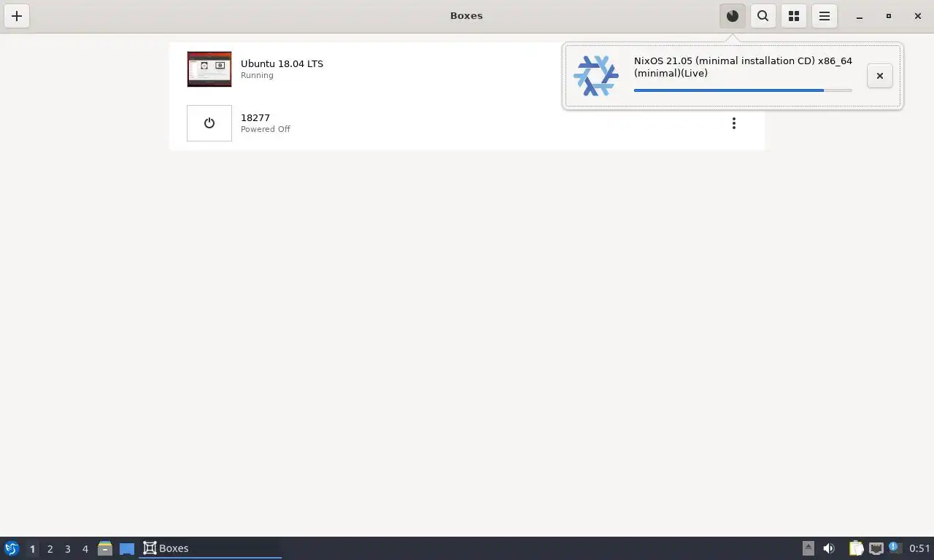This screenshot has height=560, width=934.
Task: Click the show desktop panel icon
Action: [x=127, y=548]
